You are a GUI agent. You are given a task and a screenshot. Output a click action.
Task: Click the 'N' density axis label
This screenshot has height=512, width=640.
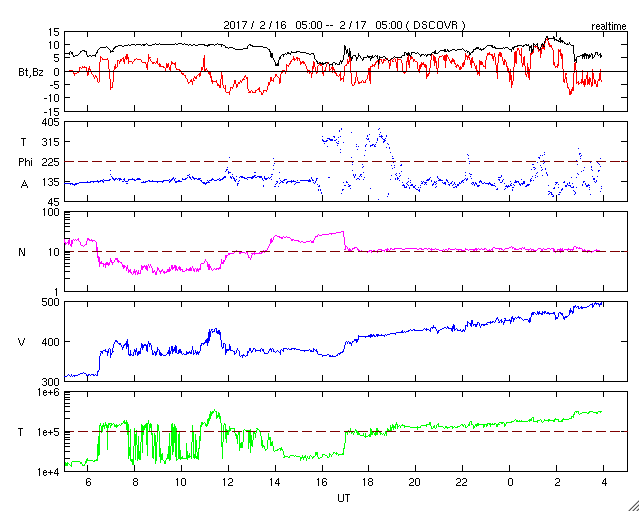tap(22, 252)
